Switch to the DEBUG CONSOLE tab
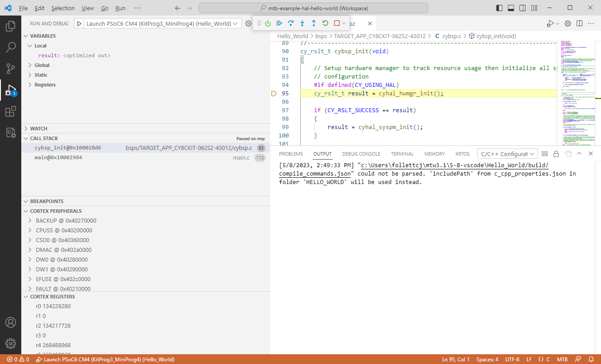This screenshot has height=364, width=601. pos(361,154)
